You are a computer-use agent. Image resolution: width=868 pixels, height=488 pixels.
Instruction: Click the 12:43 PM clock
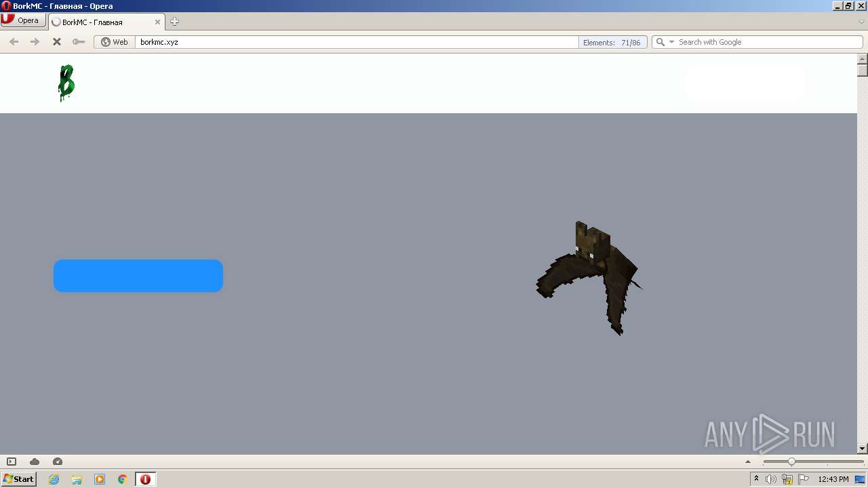coord(833,479)
